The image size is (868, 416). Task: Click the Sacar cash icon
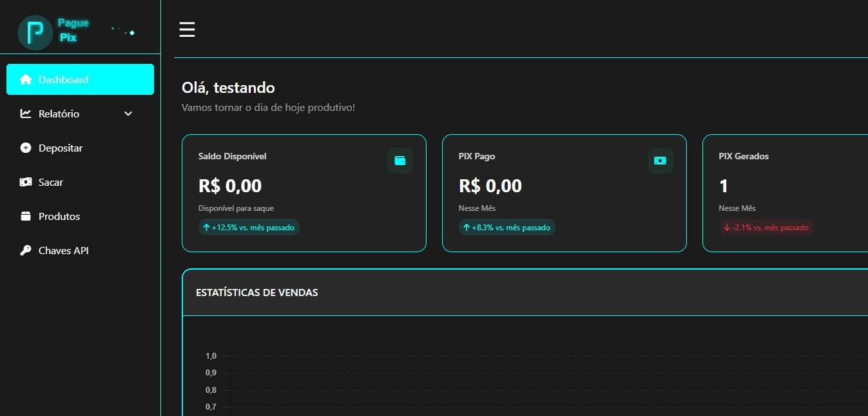click(x=26, y=181)
